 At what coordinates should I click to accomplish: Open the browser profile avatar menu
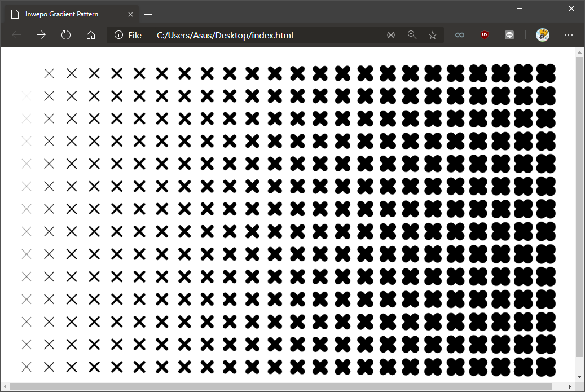pos(542,34)
